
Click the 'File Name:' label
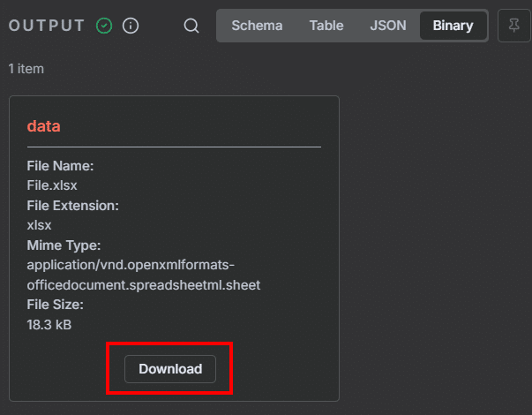coord(60,166)
